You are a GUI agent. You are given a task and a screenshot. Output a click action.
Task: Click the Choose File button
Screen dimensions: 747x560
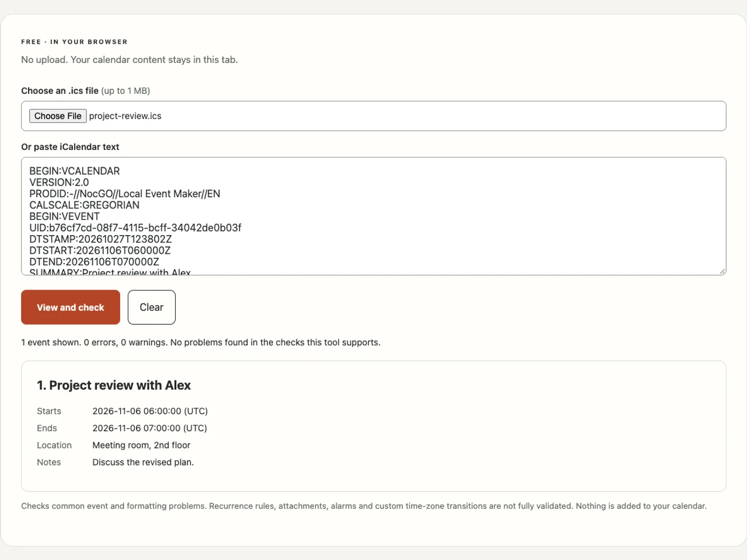(x=58, y=116)
